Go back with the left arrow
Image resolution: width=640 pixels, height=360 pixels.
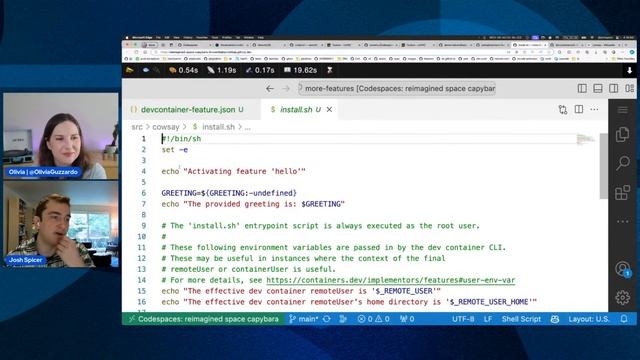pos(270,89)
